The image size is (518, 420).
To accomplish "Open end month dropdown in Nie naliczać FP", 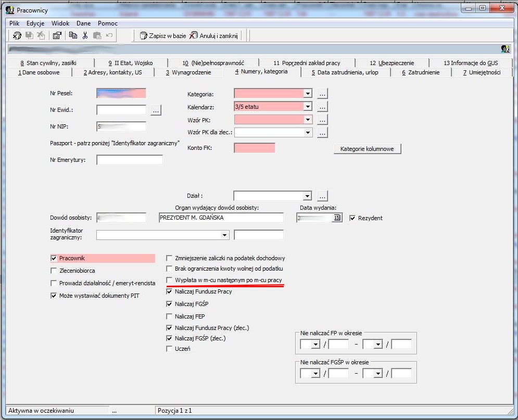I will (378, 345).
